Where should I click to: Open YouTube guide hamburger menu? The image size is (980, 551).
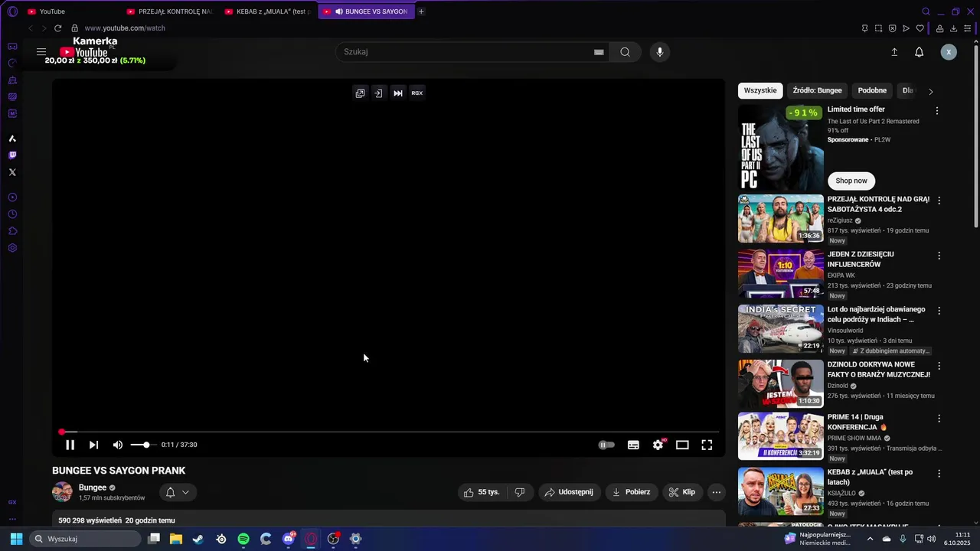click(x=41, y=52)
